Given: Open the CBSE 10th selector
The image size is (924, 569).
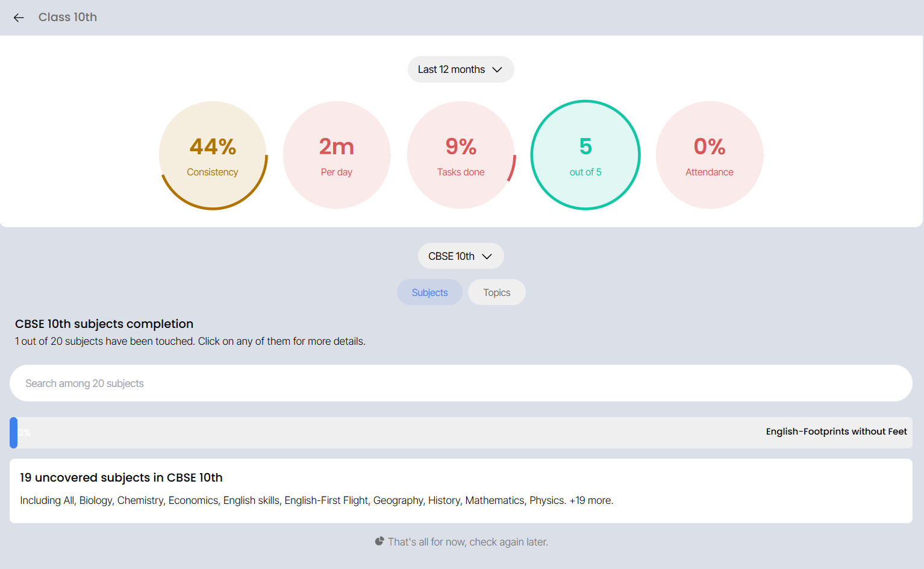Looking at the screenshot, I should coord(461,256).
